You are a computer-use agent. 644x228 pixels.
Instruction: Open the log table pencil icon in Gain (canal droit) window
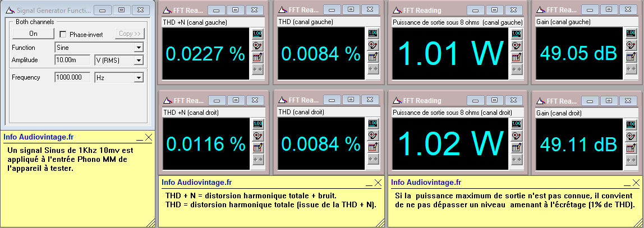(631, 148)
